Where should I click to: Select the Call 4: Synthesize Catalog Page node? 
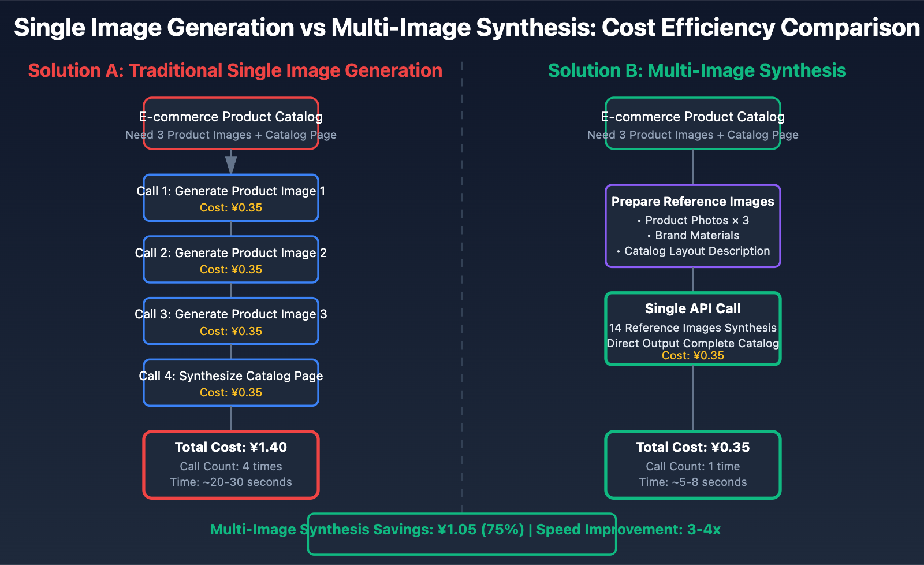[x=230, y=383]
